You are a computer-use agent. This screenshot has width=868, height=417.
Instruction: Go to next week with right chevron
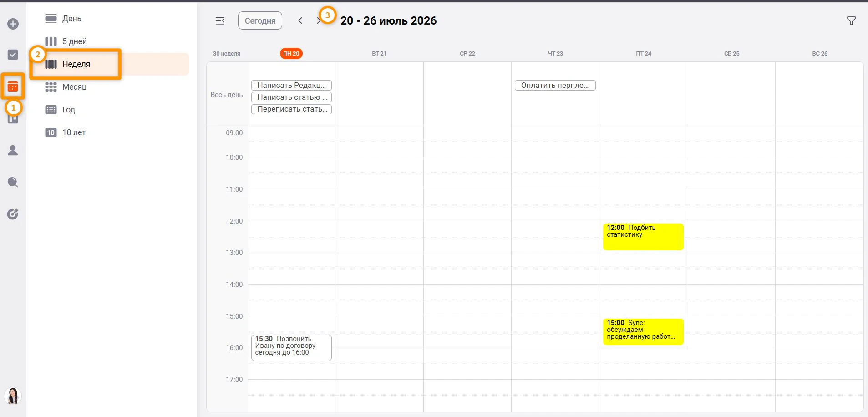point(318,20)
